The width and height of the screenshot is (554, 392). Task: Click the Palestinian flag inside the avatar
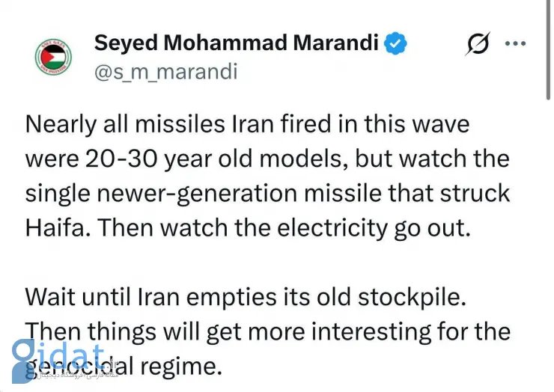(53, 57)
